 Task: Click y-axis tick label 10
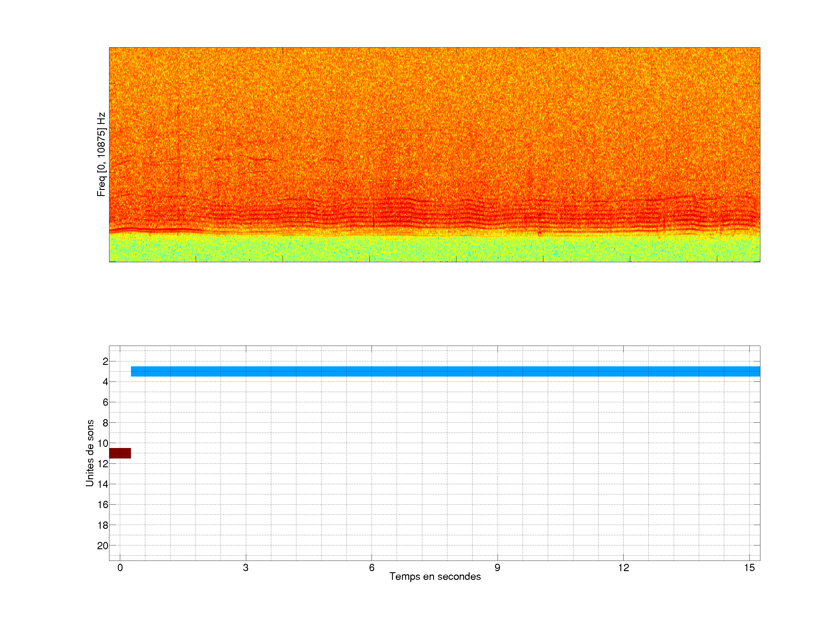(x=103, y=443)
